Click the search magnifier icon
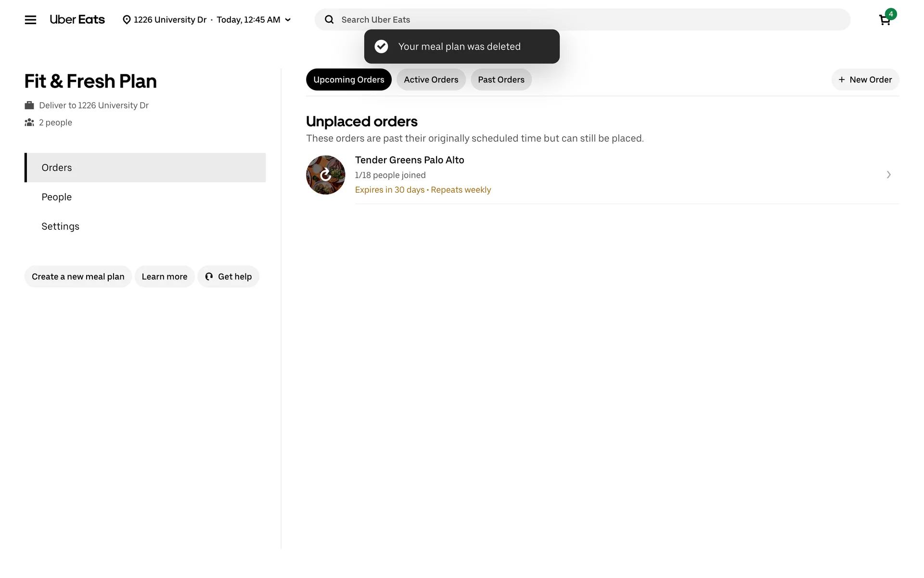 pos(329,20)
